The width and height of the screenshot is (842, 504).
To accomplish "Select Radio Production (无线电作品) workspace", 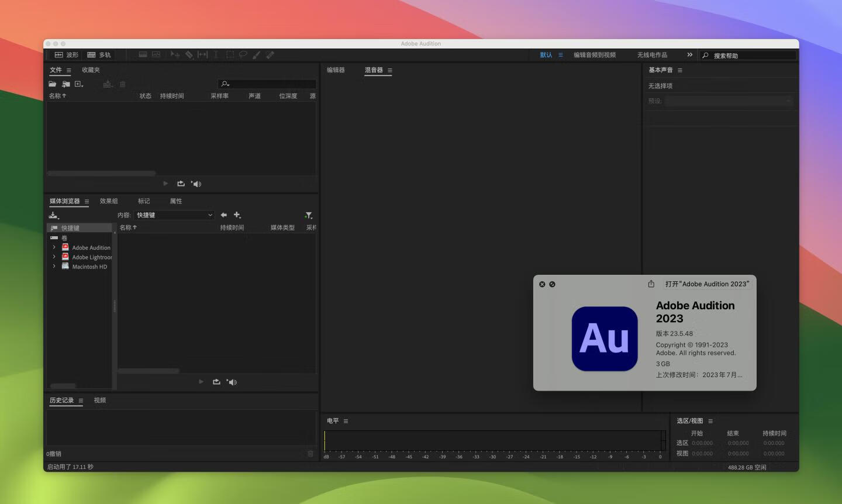I will point(652,55).
